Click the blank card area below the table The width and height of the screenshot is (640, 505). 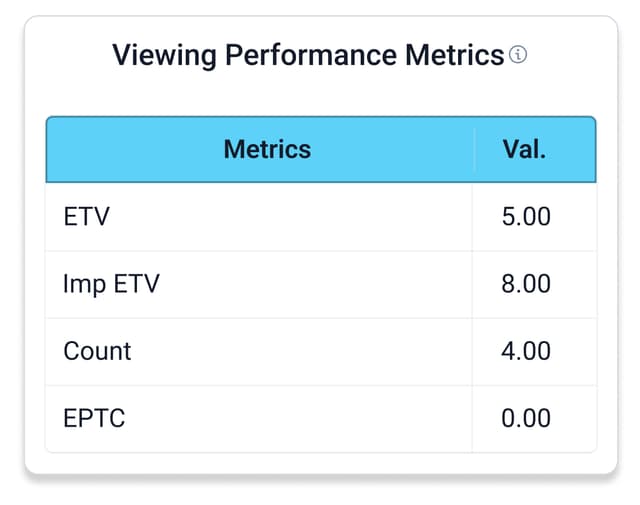pyautogui.click(x=320, y=463)
